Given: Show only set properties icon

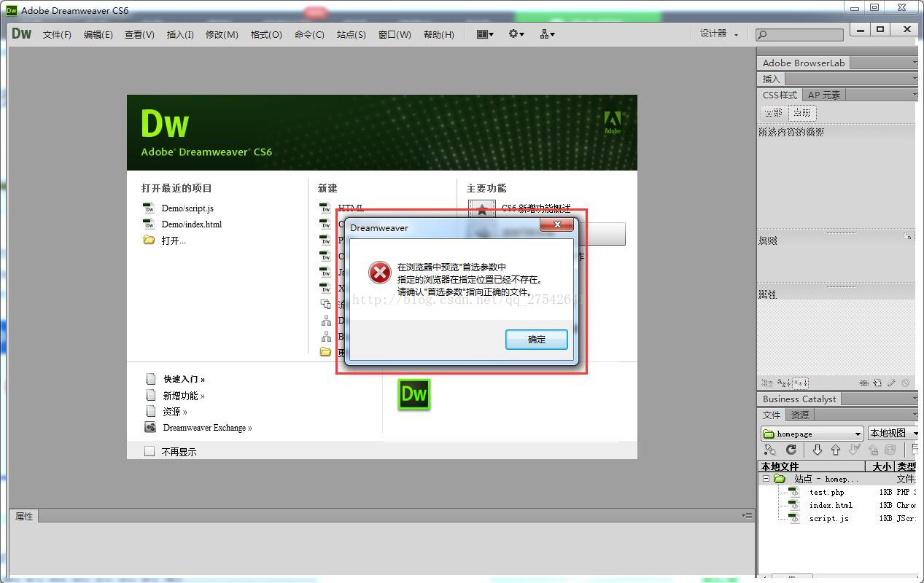Looking at the screenshot, I should pyautogui.click(x=800, y=383).
